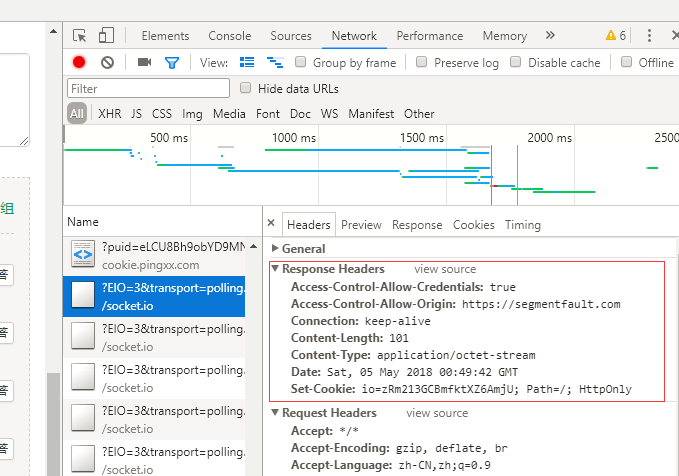
Task: Filter requests by WS
Action: (x=329, y=113)
